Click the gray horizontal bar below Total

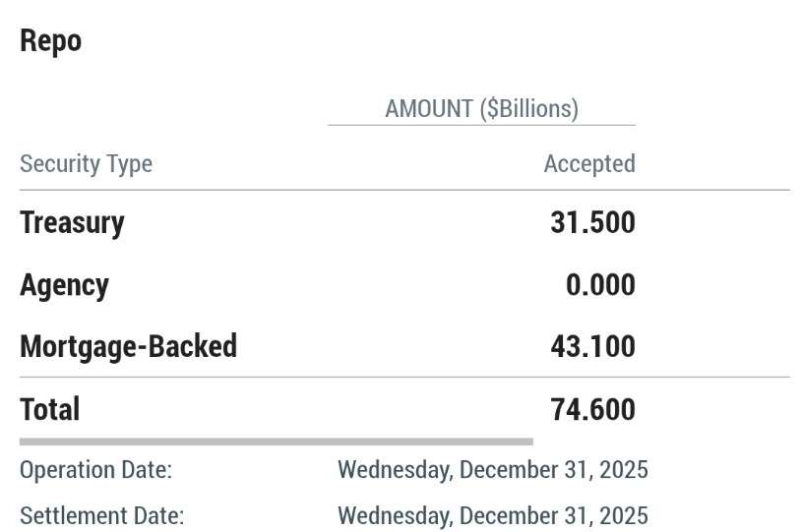pos(276,442)
